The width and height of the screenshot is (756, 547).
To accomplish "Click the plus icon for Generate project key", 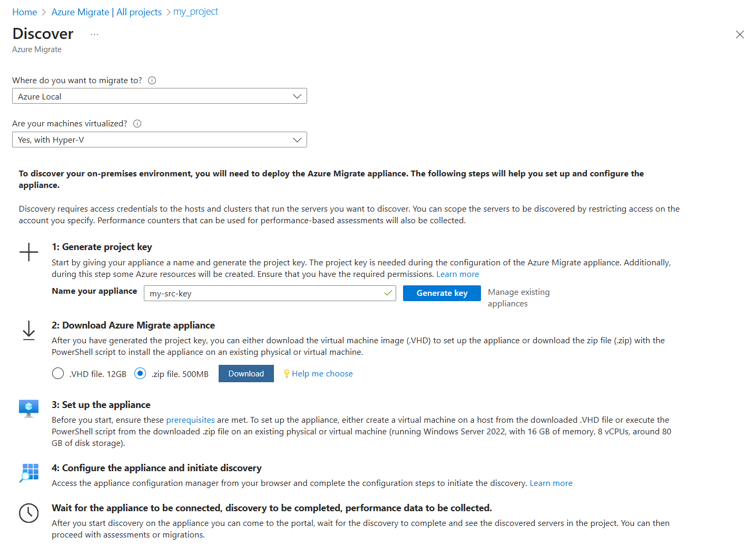I will point(29,252).
